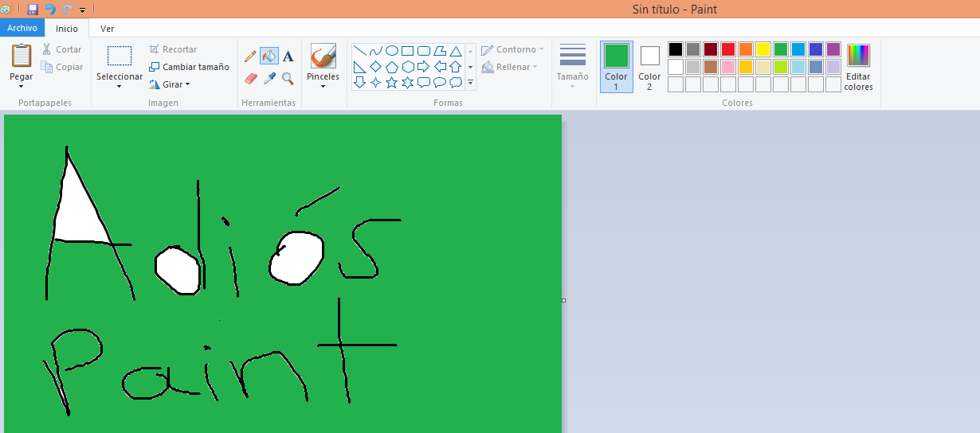Choose the straight Line shape
980x433 pixels.
tap(359, 51)
